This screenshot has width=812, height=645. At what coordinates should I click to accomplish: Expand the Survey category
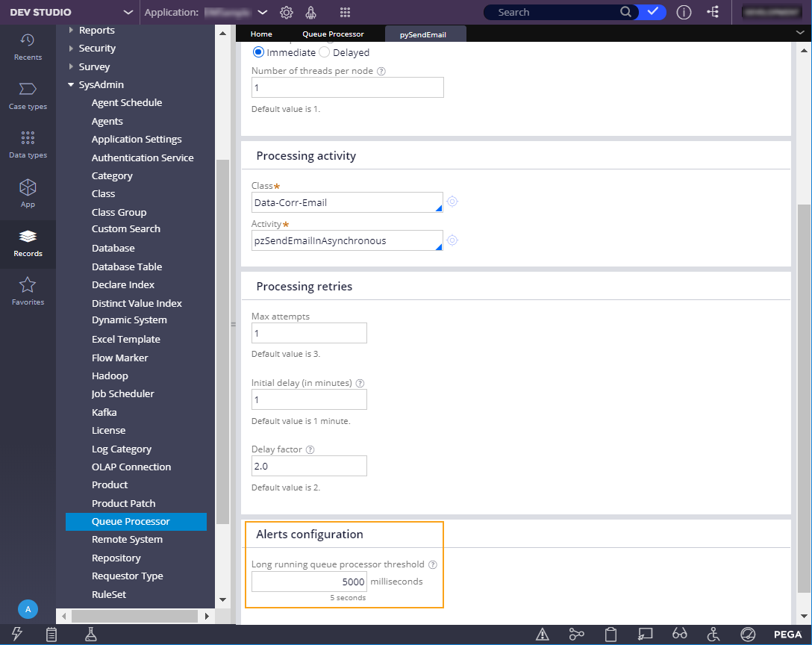(71, 66)
